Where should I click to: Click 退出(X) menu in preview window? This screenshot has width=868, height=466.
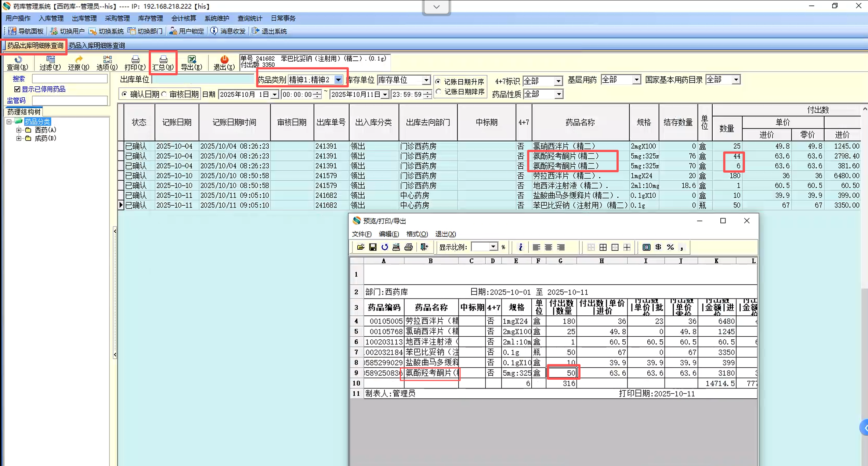pos(445,234)
